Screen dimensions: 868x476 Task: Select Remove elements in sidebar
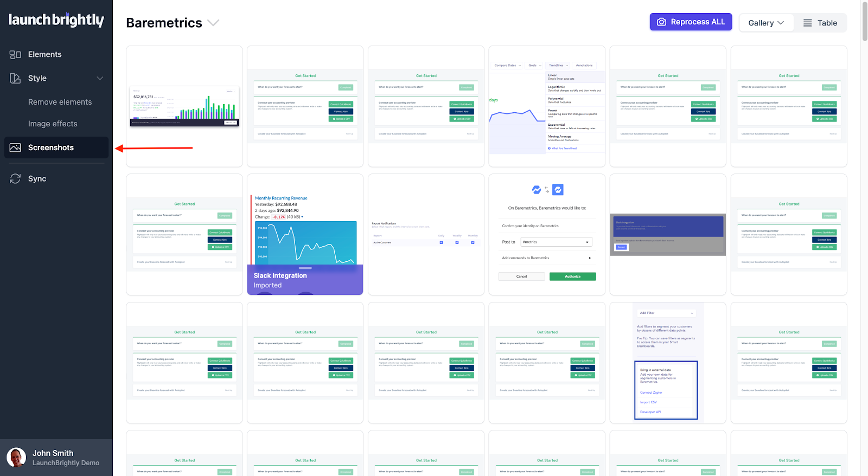click(60, 102)
